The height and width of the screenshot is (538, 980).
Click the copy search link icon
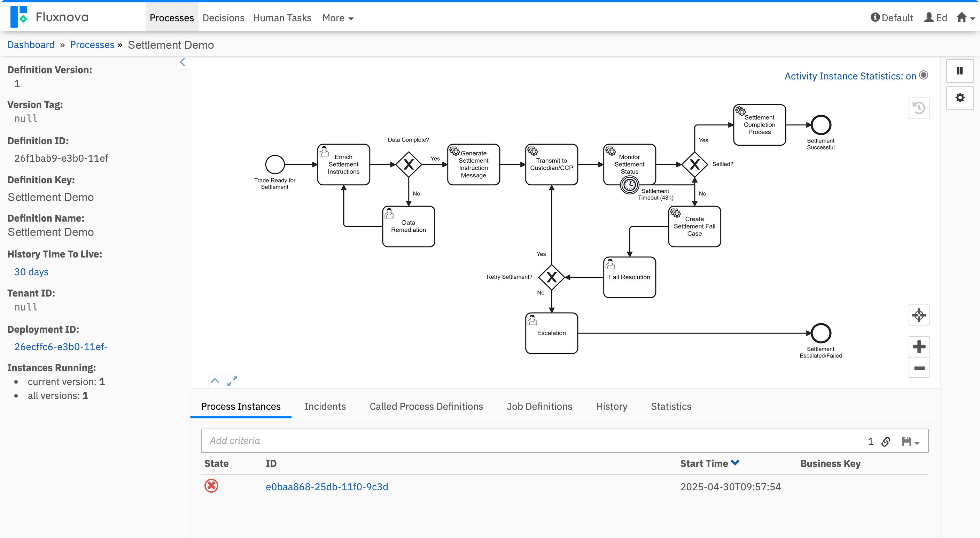coord(886,441)
